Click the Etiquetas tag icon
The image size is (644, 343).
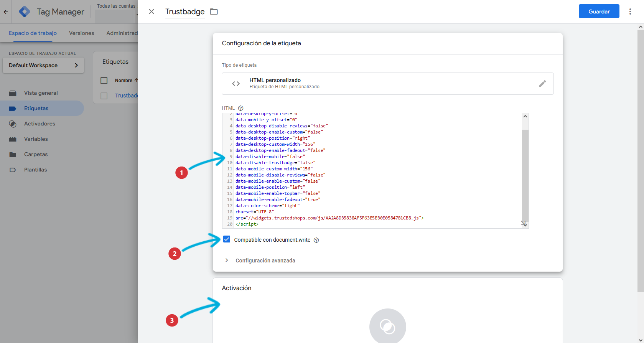[13, 109]
